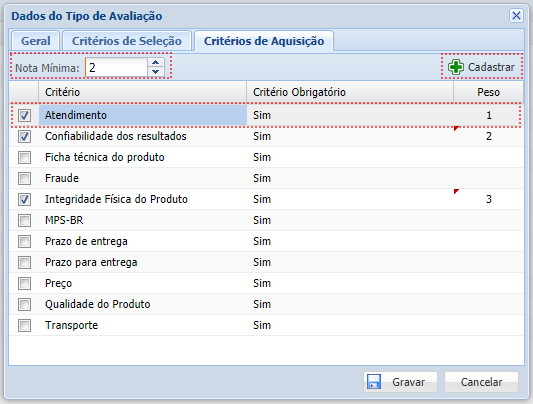Screen dimensions: 533x404
Task: Decrease Nota Mínima with down arrow
Action: coord(156,72)
